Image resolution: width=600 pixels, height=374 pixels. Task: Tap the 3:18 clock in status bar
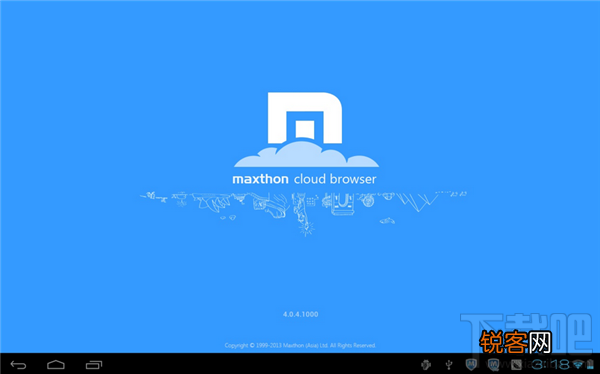coord(550,364)
